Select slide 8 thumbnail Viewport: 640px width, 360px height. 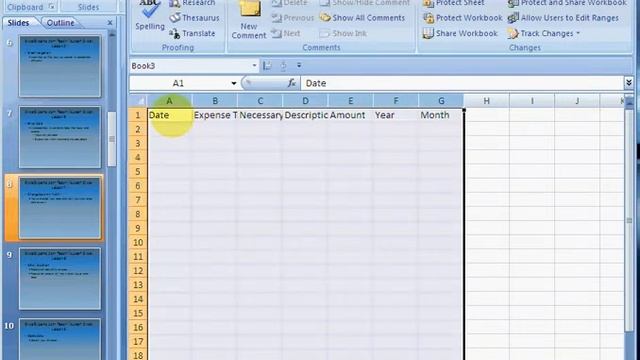pos(60,208)
